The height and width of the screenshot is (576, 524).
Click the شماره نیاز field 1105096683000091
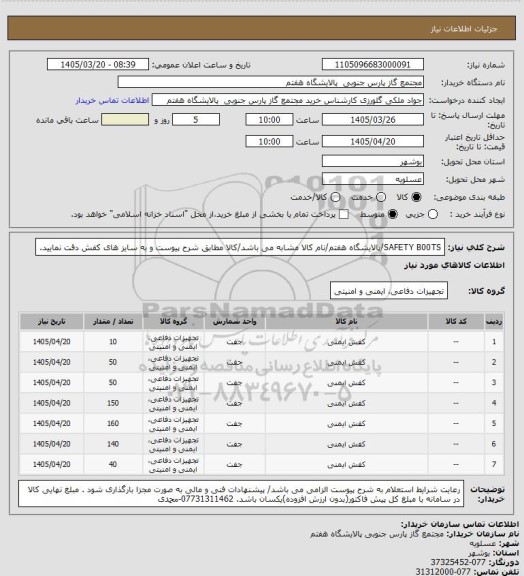[x=373, y=65]
